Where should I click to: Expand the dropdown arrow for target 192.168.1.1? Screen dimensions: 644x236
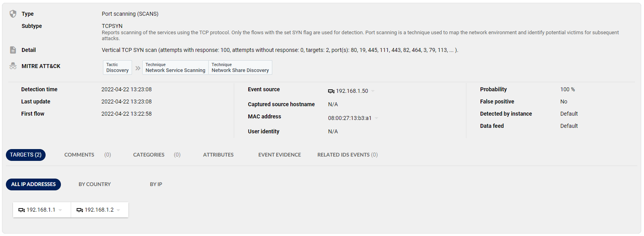60,210
